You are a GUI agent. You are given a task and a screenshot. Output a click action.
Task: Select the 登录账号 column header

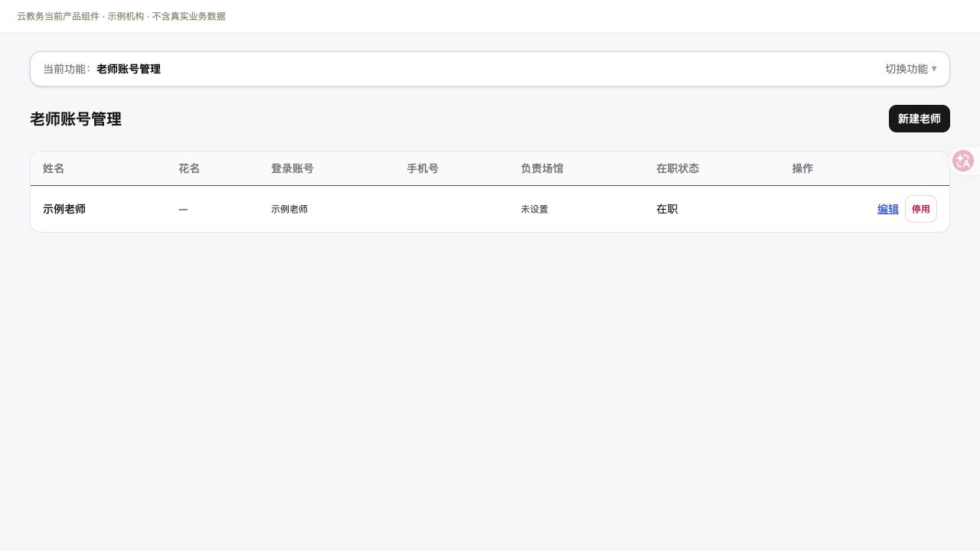[292, 168]
